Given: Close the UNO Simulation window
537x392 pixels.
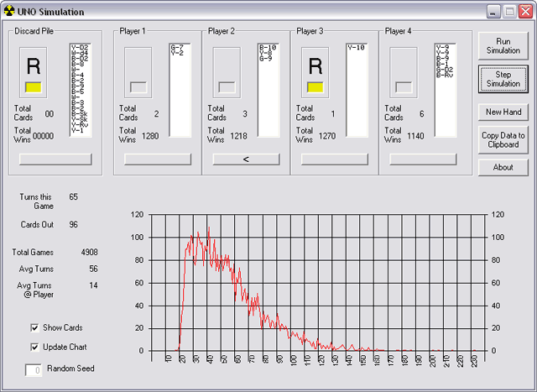Looking at the screenshot, I should click(525, 12).
